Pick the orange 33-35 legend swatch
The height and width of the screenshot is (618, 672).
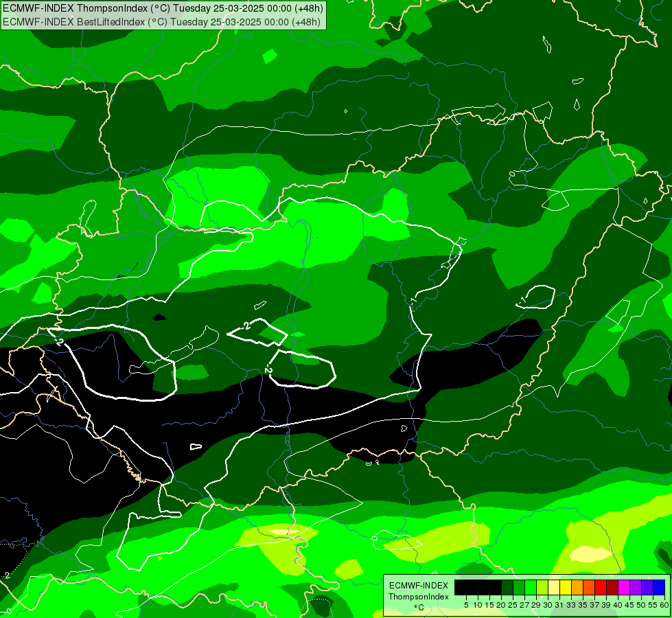[577, 587]
